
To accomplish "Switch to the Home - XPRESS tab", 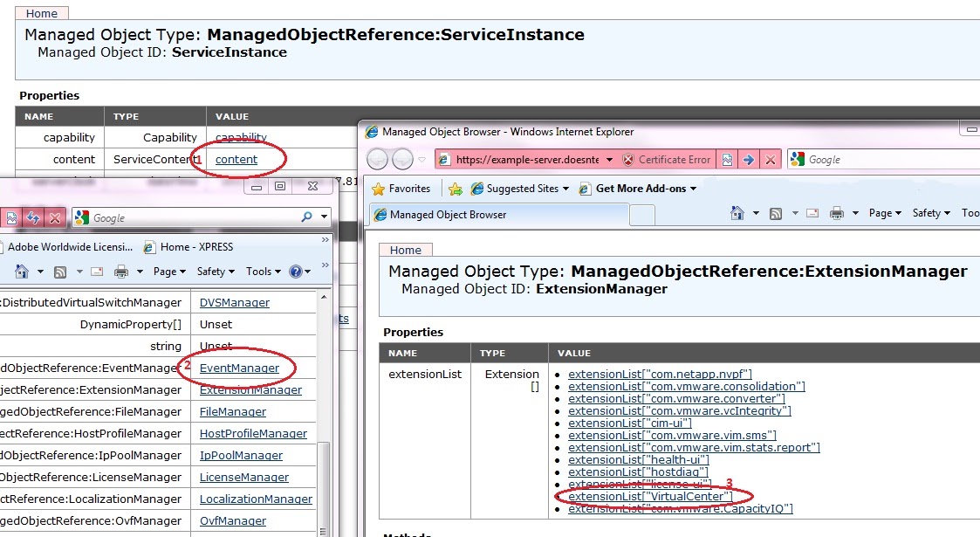I will 195,246.
